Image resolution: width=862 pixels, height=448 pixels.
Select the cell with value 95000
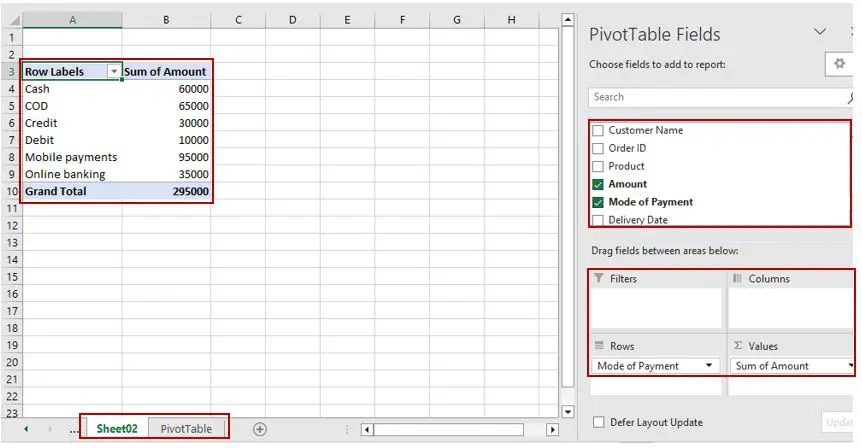[x=166, y=157]
